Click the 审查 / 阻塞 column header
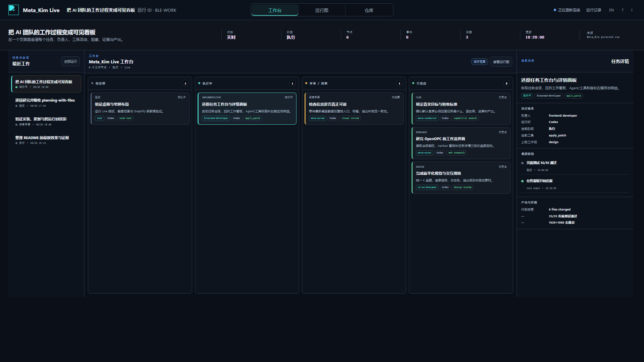The height and width of the screenshot is (362, 644). click(354, 83)
